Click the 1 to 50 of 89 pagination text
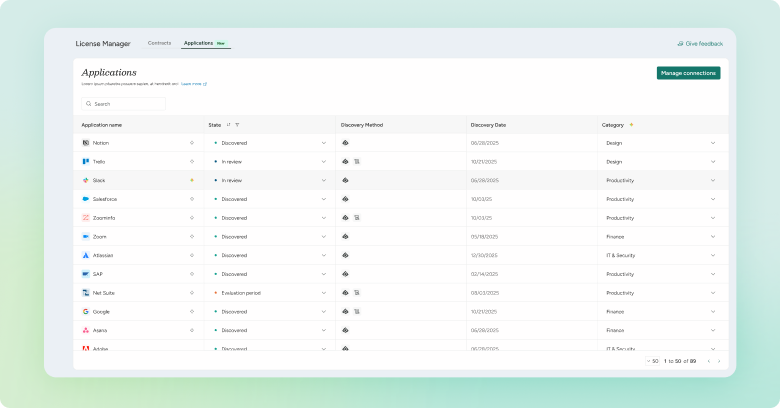Viewport: 780px width, 408px height. coord(680,361)
